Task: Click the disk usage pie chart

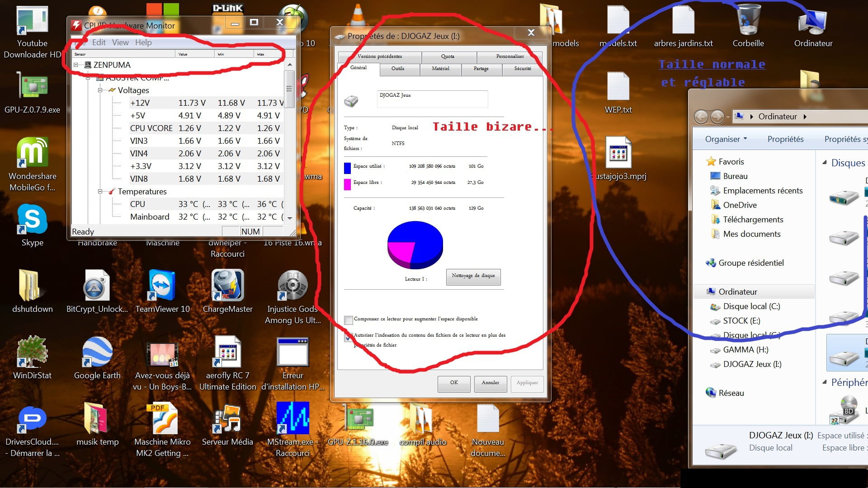Action: (x=415, y=244)
